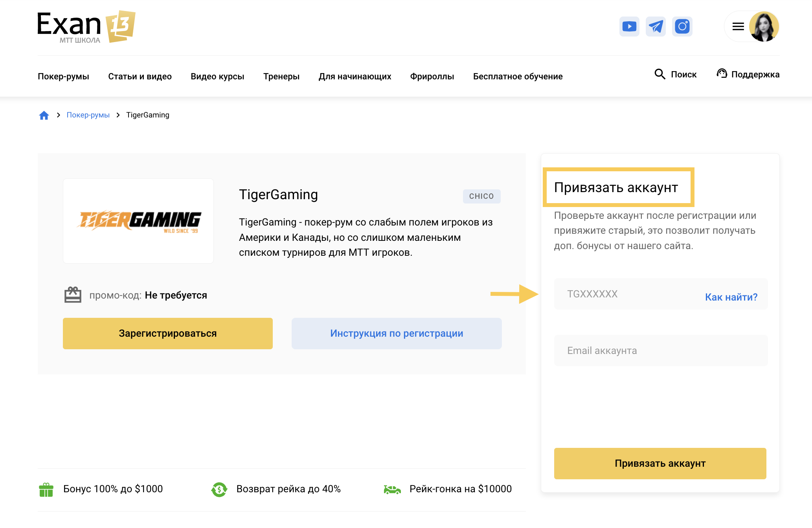This screenshot has height=528, width=812.
Task: Click the support headset icon
Action: click(x=722, y=73)
